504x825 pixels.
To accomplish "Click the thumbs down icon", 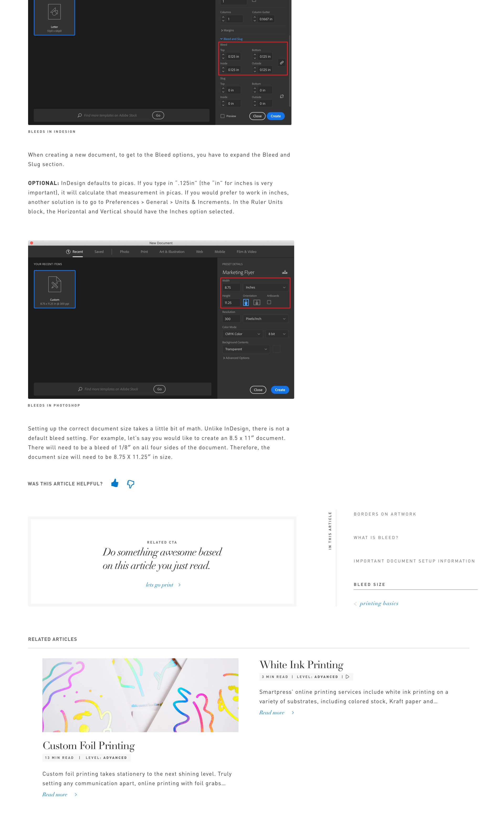I will point(130,484).
